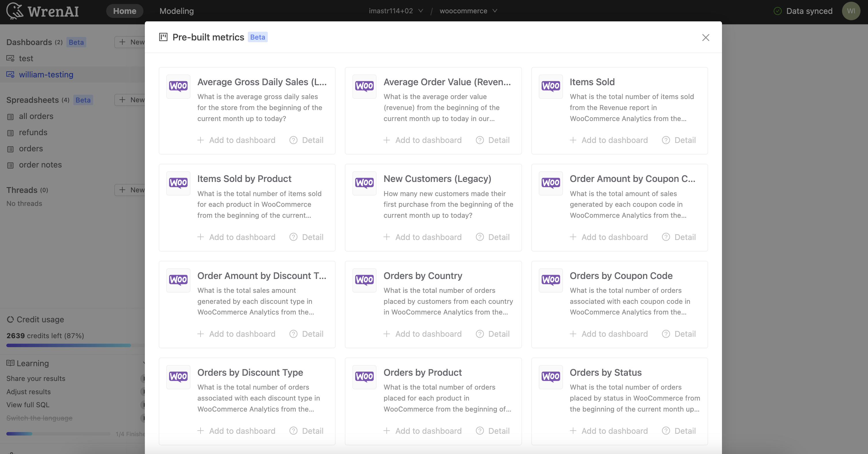868x454 pixels.
Task: Open the woocommerce project dropdown
Action: coord(468,11)
